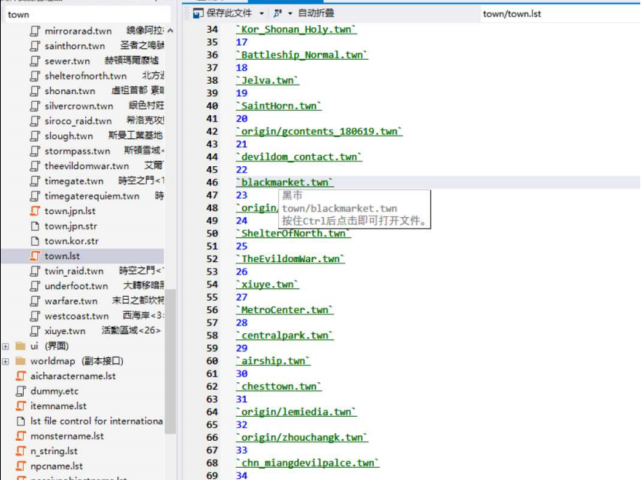Click the save file disk icon

coord(196,13)
